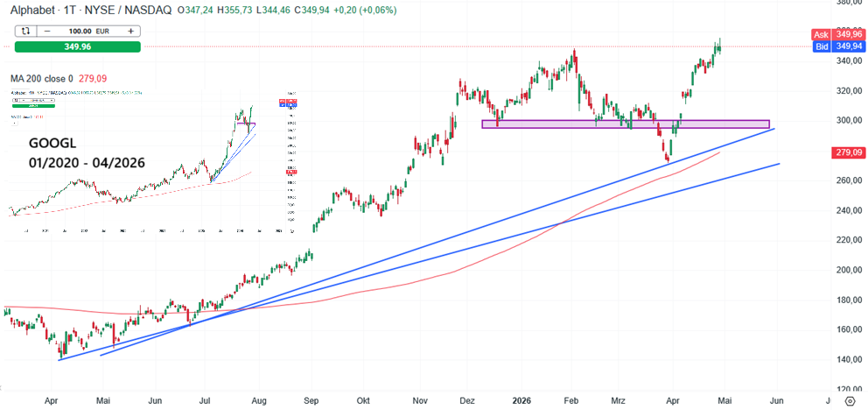Click the Apr label on time axis
The width and height of the screenshot is (868, 410).
click(x=51, y=398)
